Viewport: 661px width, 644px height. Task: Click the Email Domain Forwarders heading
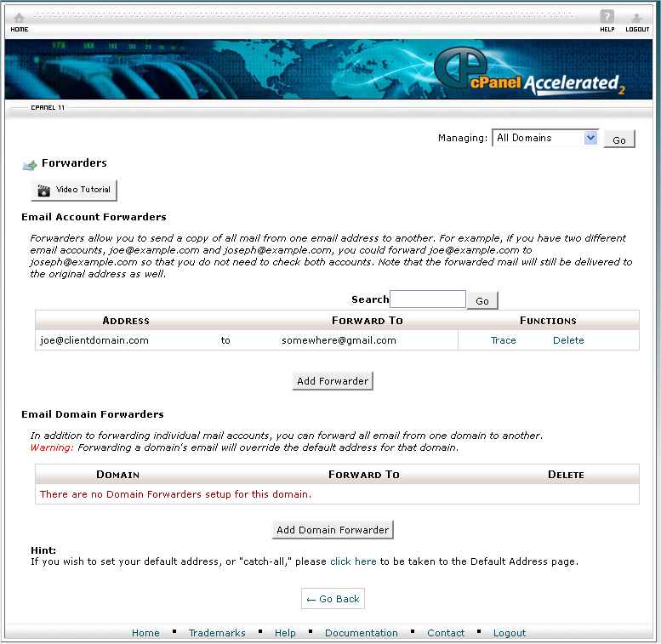click(x=93, y=414)
